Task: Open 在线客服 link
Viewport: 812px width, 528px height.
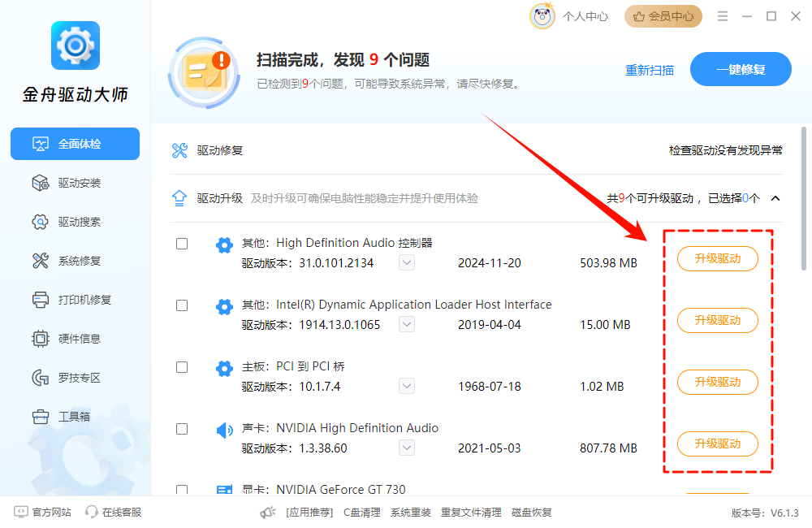Action: (122, 513)
